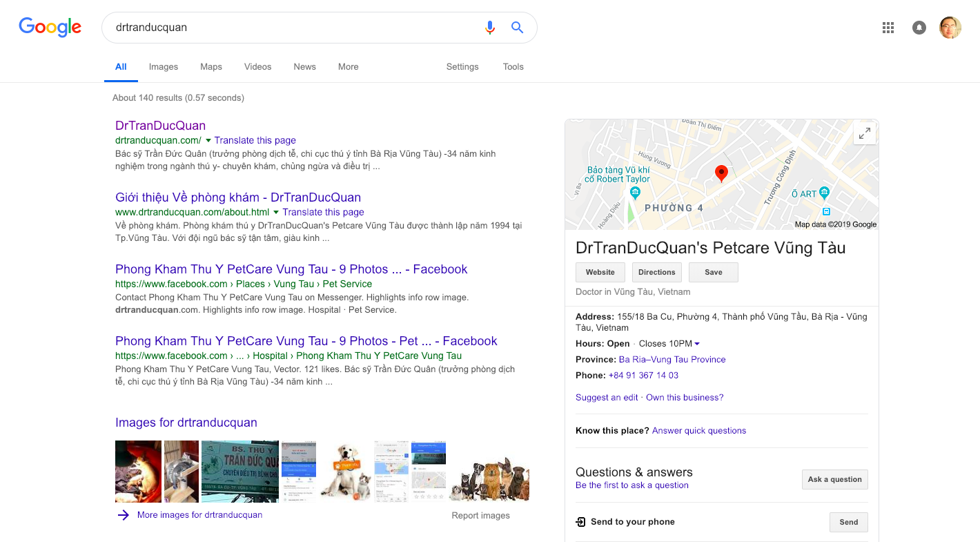Viewport: 980px width, 542px height.
Task: Click the Send button
Action: (x=849, y=522)
